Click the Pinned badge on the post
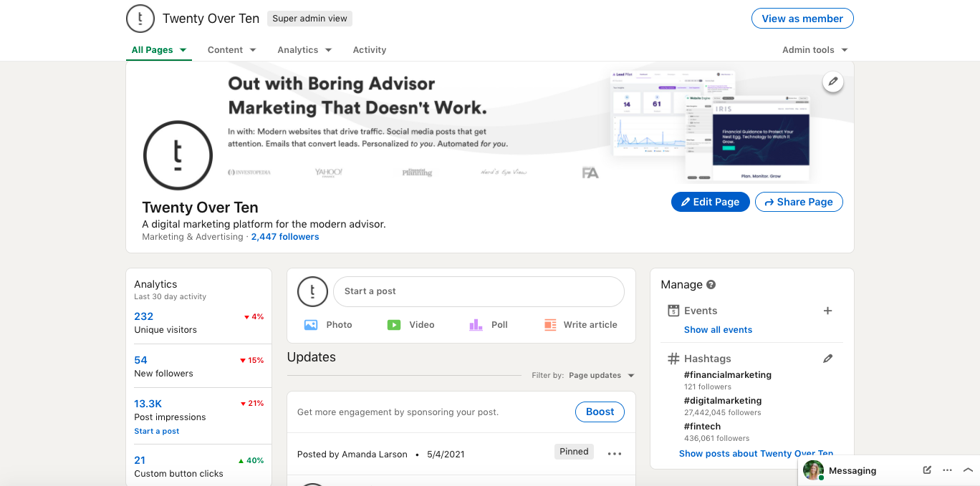The height and width of the screenshot is (486, 980). pos(574,452)
